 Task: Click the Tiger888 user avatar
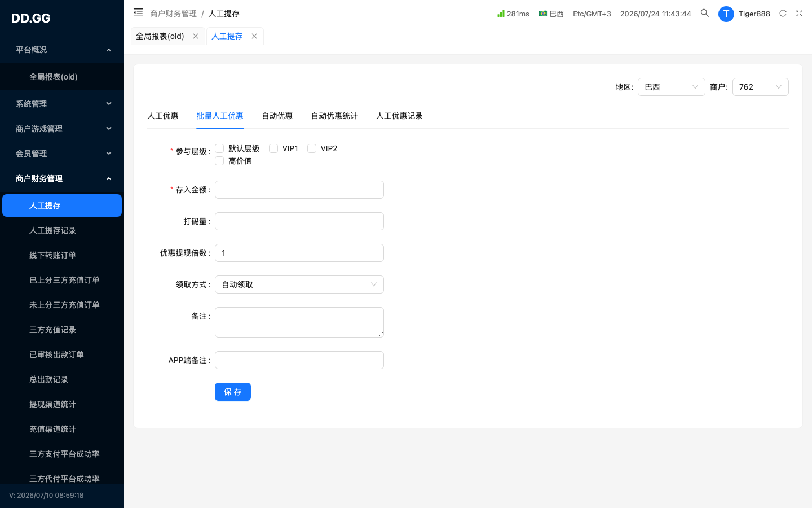pos(726,14)
